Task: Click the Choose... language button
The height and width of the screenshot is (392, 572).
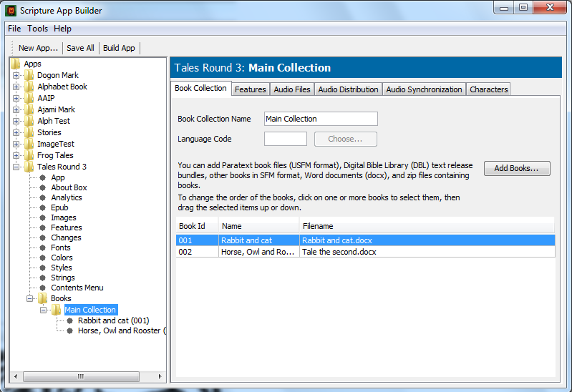Action: pyautogui.click(x=346, y=139)
